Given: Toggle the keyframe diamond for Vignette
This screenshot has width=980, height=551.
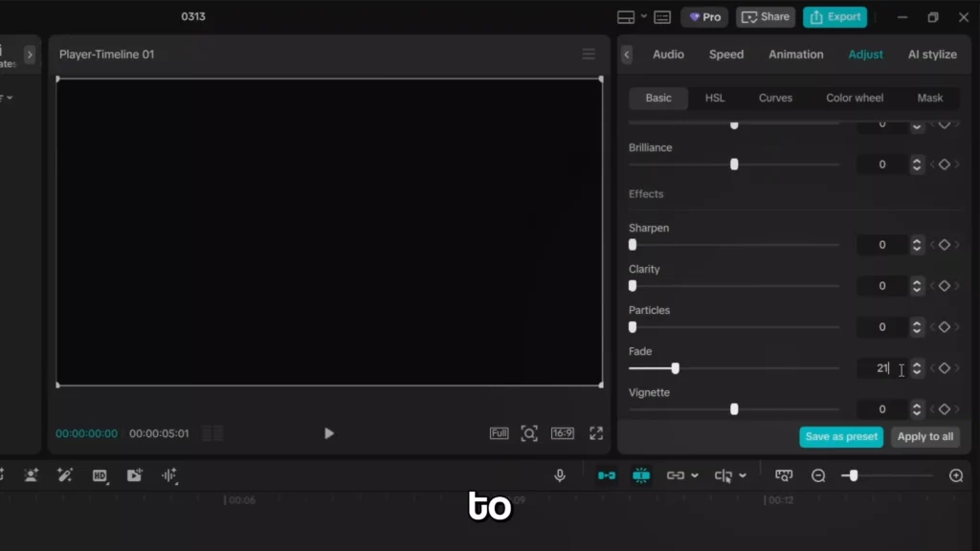Looking at the screenshot, I should (945, 409).
